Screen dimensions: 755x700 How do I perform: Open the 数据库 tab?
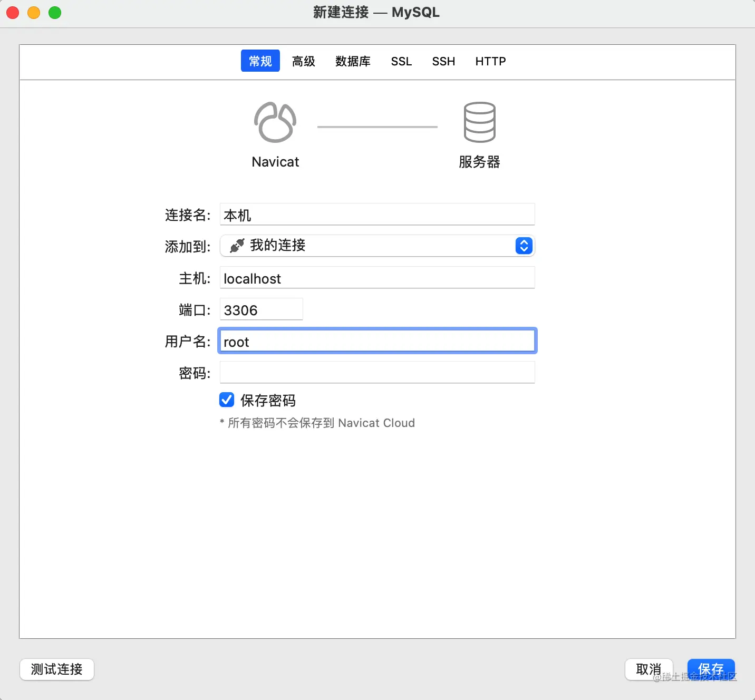click(x=353, y=61)
